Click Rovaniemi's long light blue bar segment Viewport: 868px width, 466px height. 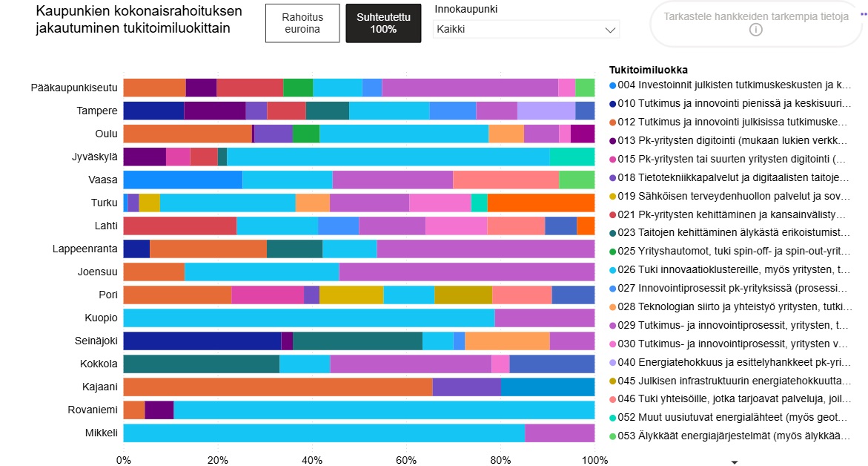[x=384, y=410]
